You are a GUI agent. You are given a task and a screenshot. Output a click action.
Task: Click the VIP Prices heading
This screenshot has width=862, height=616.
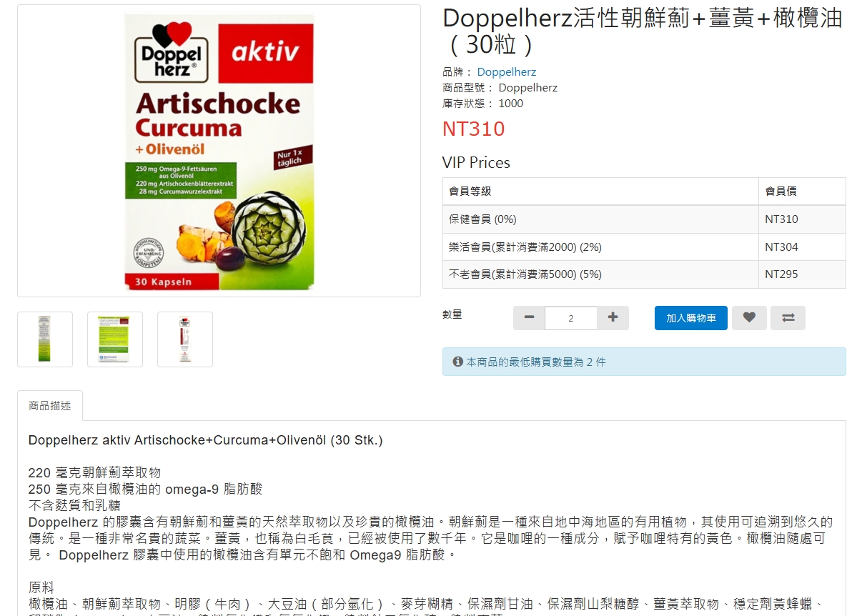point(476,163)
